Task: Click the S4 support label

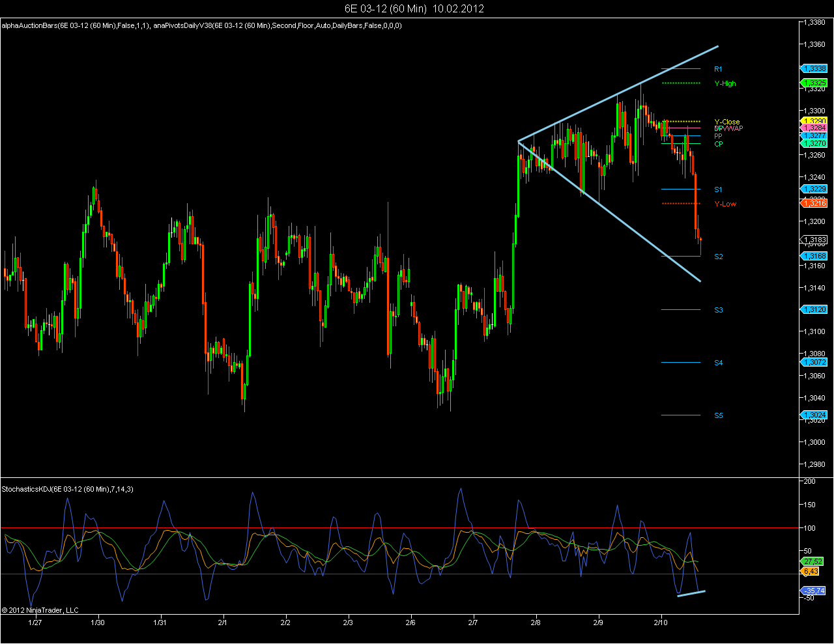Action: [718, 363]
